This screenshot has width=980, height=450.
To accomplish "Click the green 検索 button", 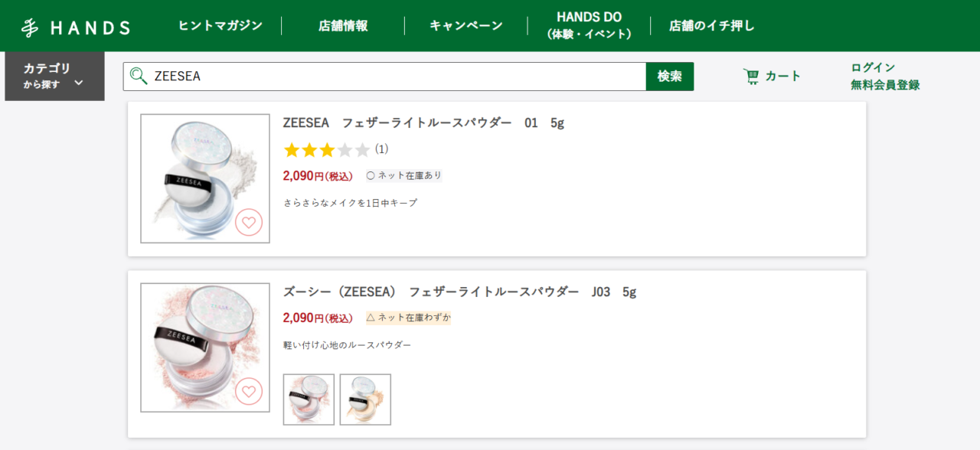I will (x=670, y=77).
